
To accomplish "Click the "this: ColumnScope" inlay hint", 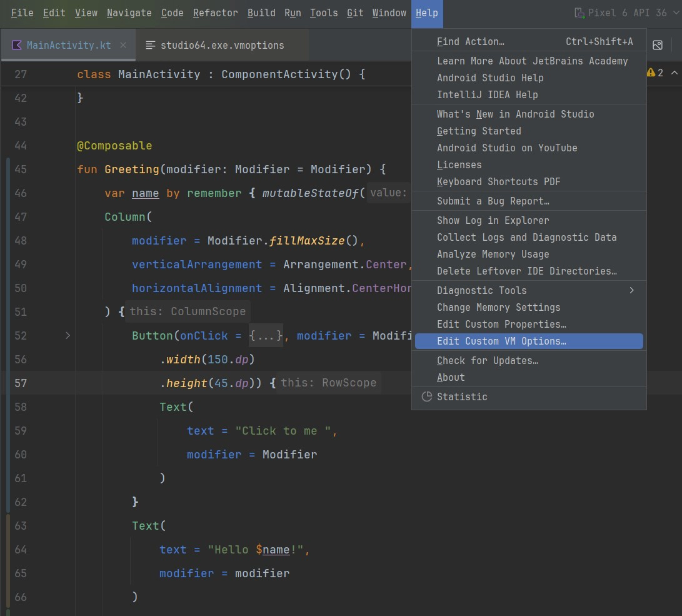I will point(188,311).
